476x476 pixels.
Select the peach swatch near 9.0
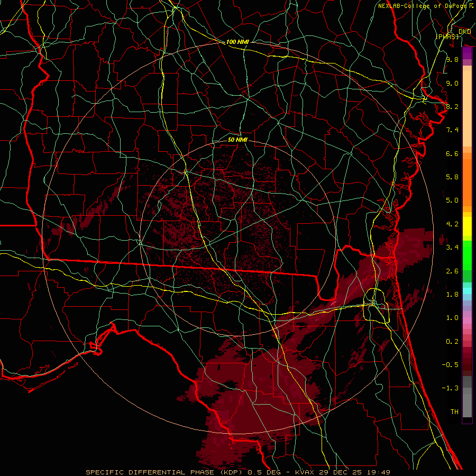point(467,83)
